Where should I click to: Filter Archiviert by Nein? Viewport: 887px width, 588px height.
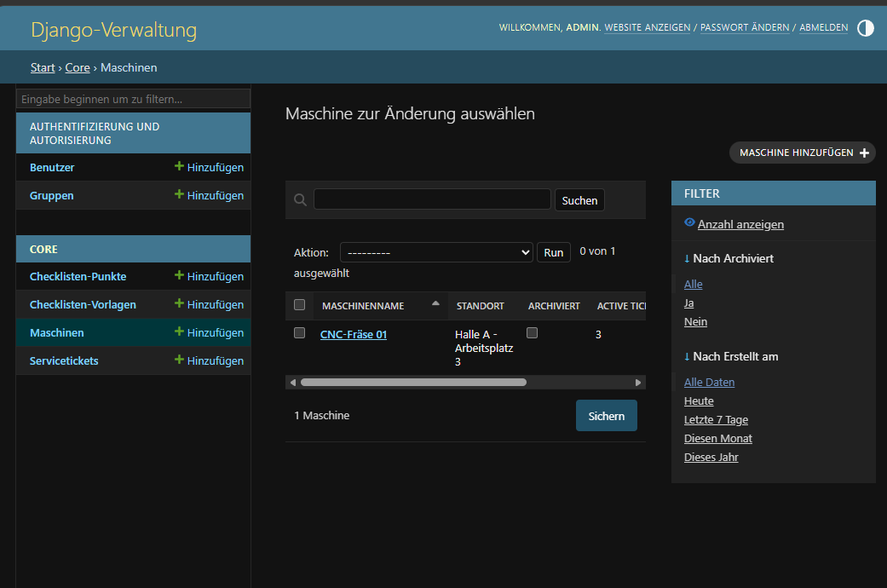click(x=695, y=321)
